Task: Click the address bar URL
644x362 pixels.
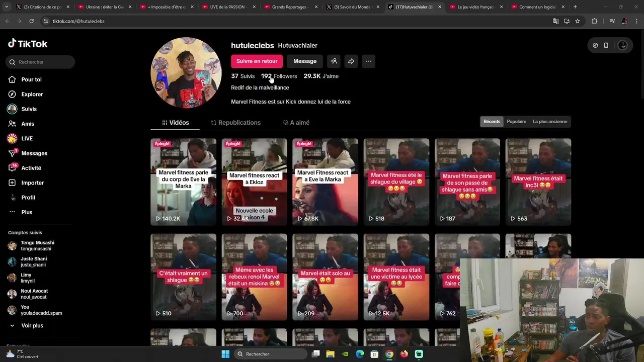Action: (78, 21)
